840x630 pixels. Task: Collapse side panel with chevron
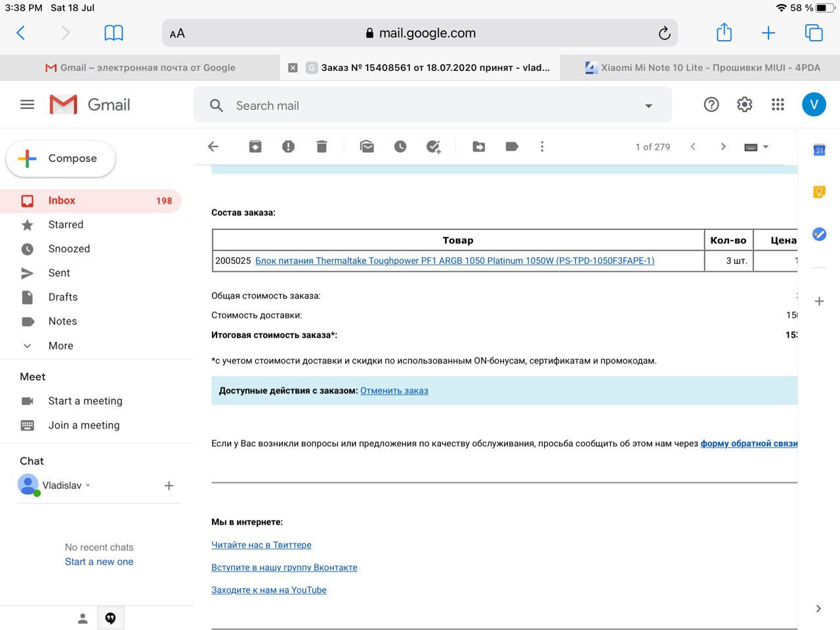pyautogui.click(x=818, y=608)
